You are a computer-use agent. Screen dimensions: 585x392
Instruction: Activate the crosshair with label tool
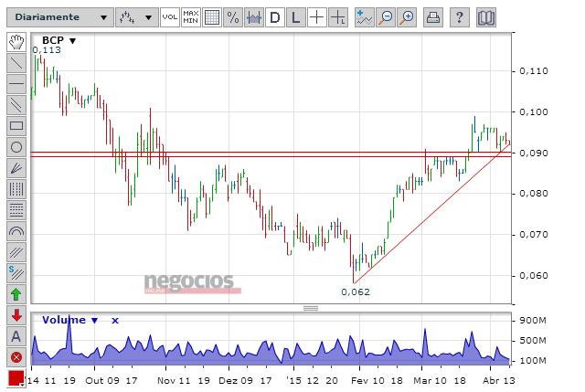338,17
